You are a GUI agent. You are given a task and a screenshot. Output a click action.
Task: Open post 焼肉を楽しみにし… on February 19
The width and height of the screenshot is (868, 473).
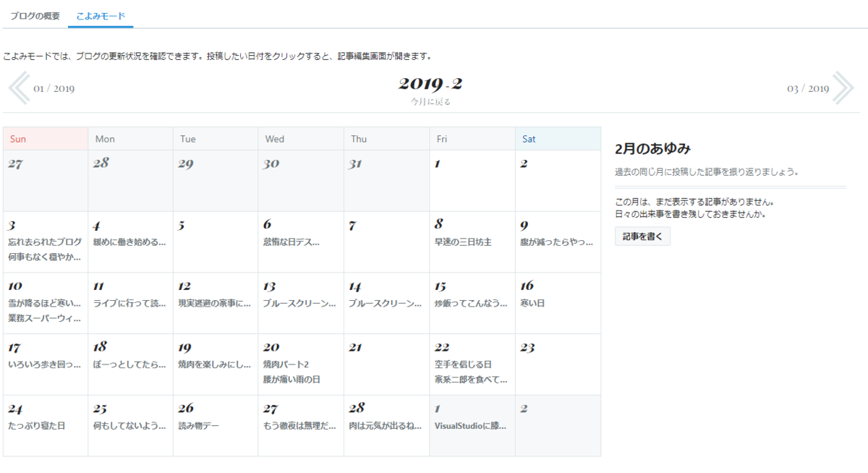[215, 365]
